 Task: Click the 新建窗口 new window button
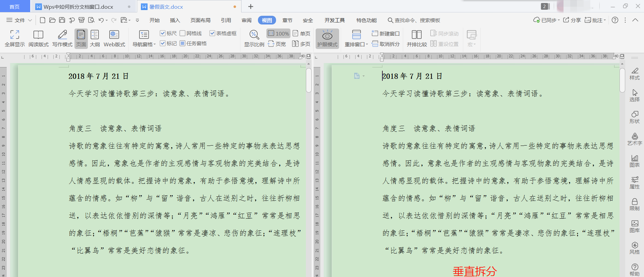pyautogui.click(x=386, y=34)
